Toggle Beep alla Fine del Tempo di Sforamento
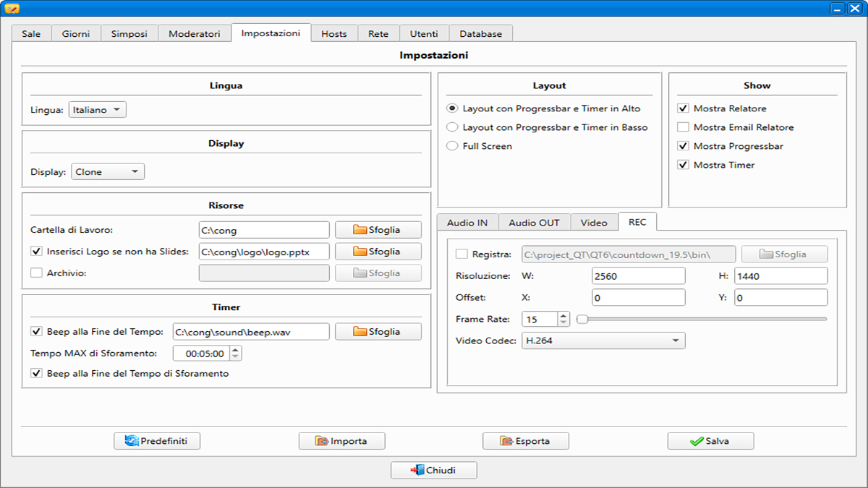This screenshot has height=488, width=868. 36,373
